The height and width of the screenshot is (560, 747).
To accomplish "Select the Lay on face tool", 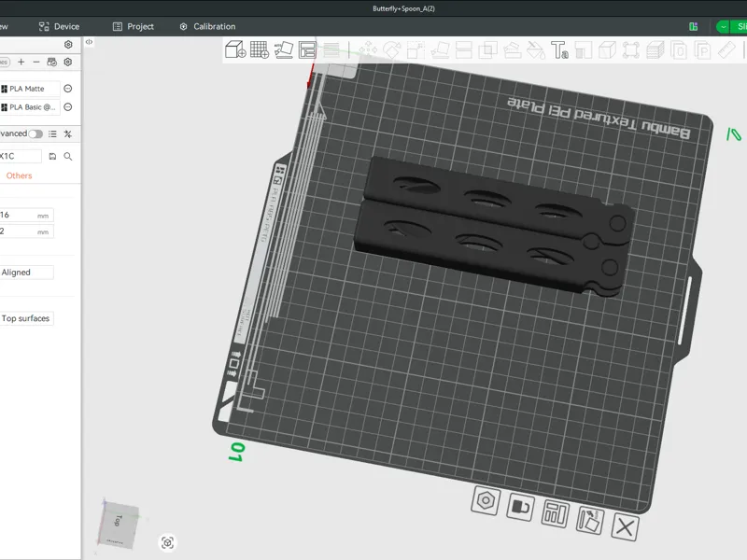I will tap(440, 49).
